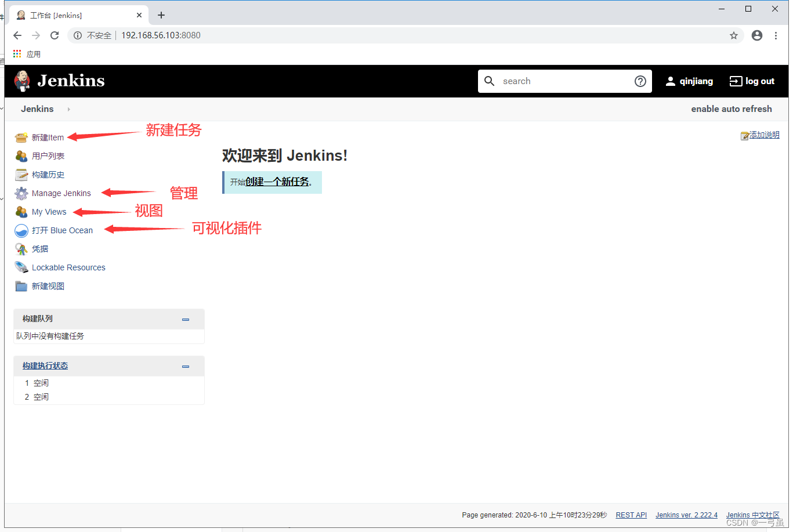Click the 添加说明 edit pencil icon

pos(745,136)
